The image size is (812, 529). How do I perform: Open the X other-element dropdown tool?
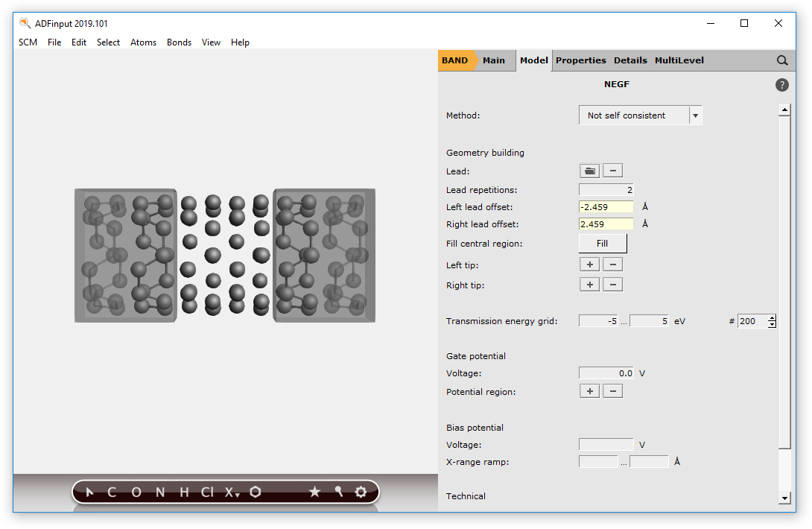(x=232, y=492)
